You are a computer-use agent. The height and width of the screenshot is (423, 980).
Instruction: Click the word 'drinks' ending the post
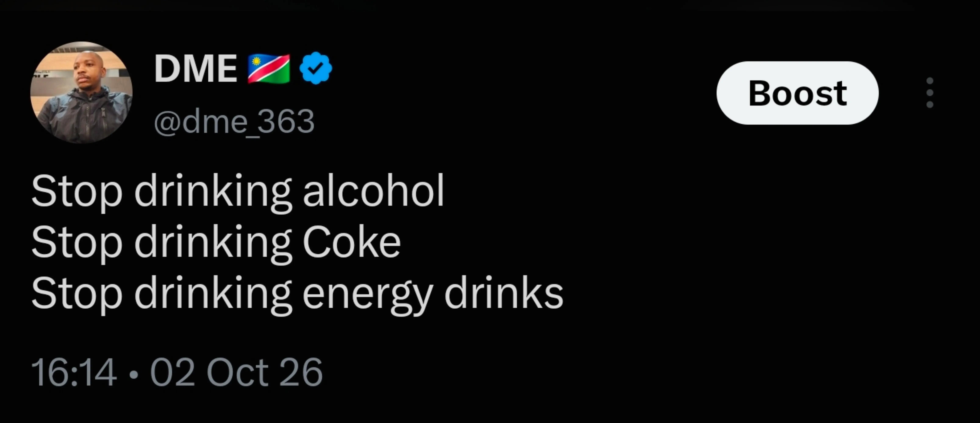pos(504,292)
